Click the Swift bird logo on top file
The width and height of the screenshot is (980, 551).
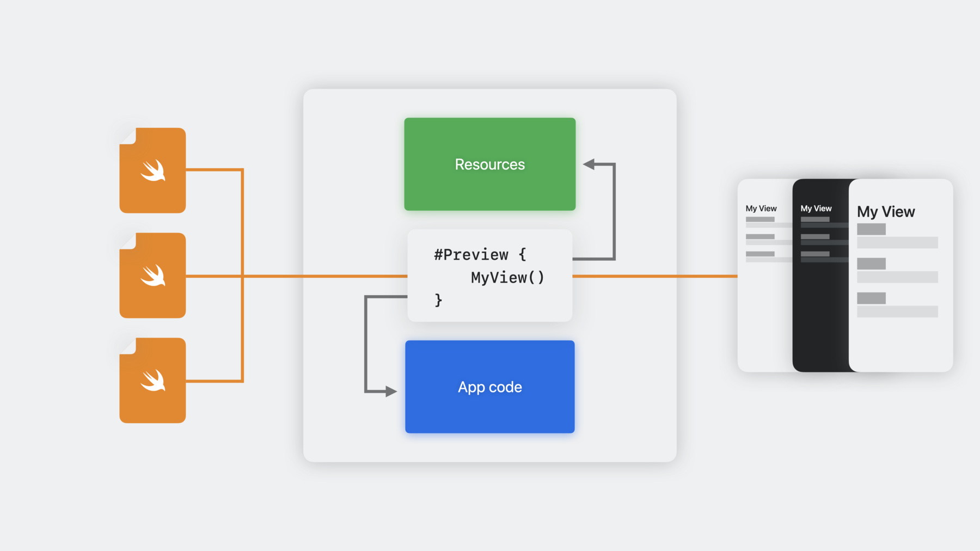tap(153, 170)
